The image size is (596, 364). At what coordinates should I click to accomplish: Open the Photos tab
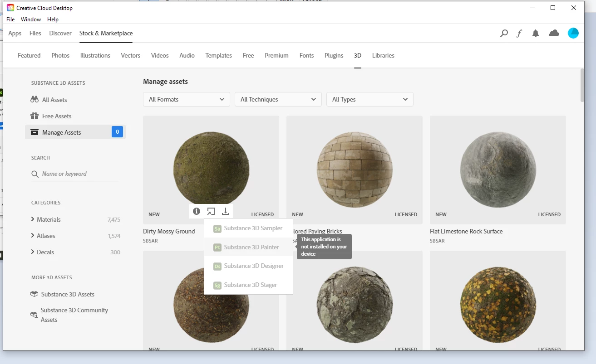[60, 55]
